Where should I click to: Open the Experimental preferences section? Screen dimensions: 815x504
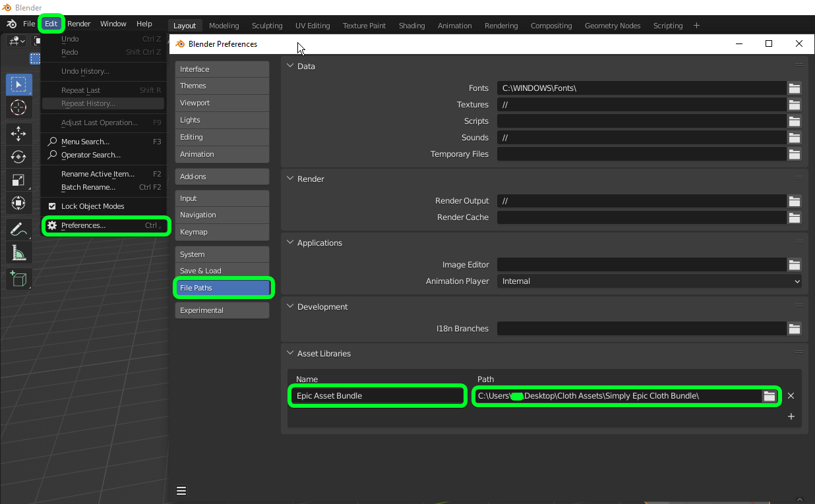(x=222, y=310)
